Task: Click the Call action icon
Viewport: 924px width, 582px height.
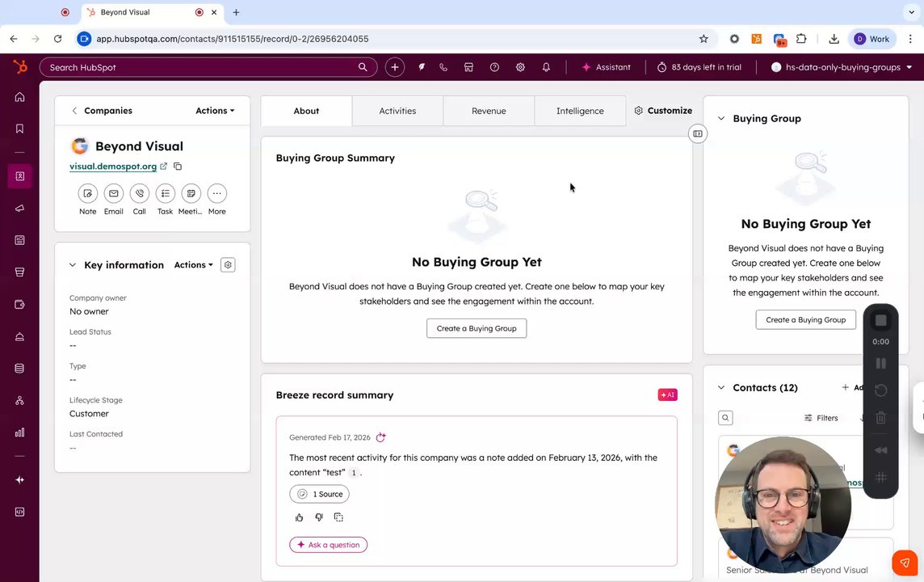Action: click(x=140, y=193)
